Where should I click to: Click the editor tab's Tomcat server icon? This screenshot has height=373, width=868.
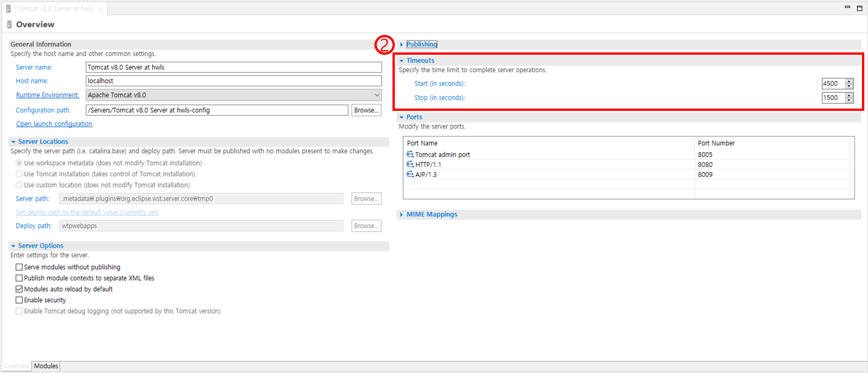[8, 9]
